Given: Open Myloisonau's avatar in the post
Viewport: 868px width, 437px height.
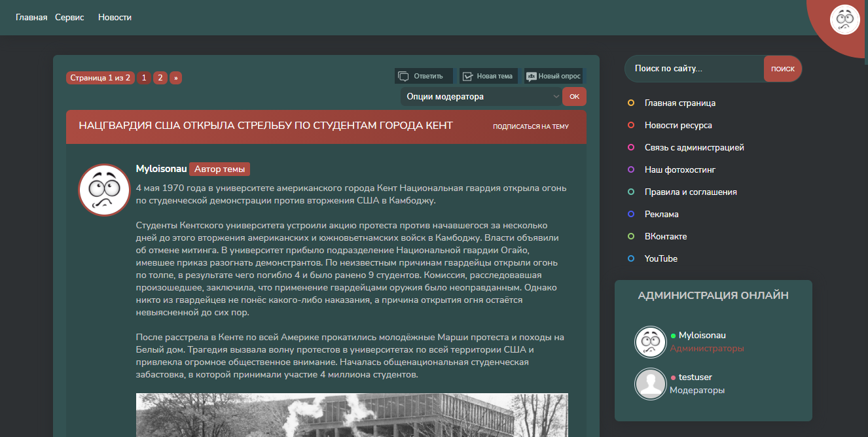Looking at the screenshot, I should pos(104,190).
